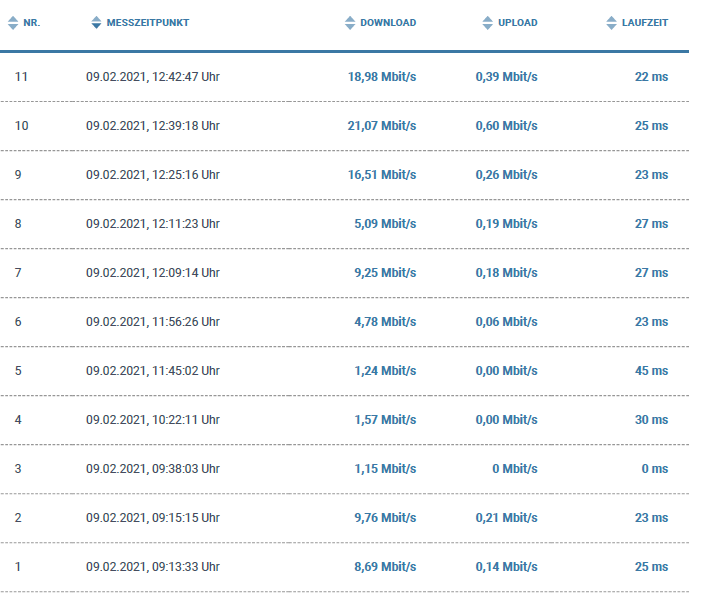Click the 0 ms Laufzeit value

pyautogui.click(x=655, y=468)
